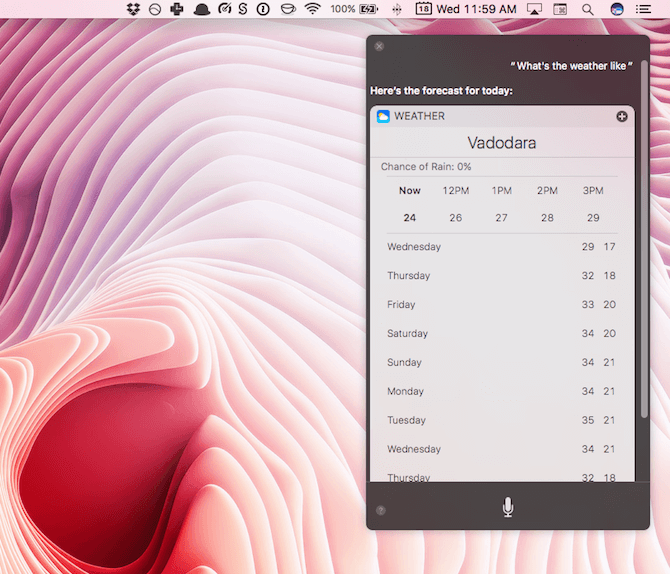Screen dimensions: 670x574
Task: Select the 2PM hourly forecast column
Action: pos(547,204)
